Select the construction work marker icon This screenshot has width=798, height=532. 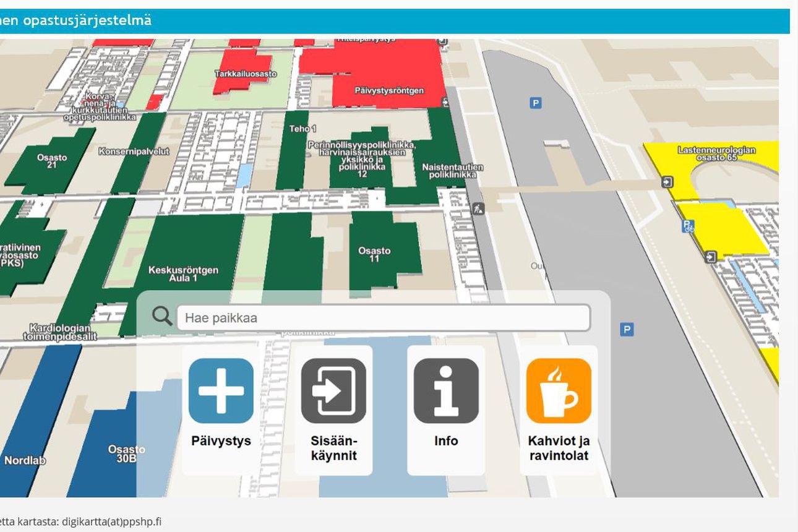pos(478,208)
